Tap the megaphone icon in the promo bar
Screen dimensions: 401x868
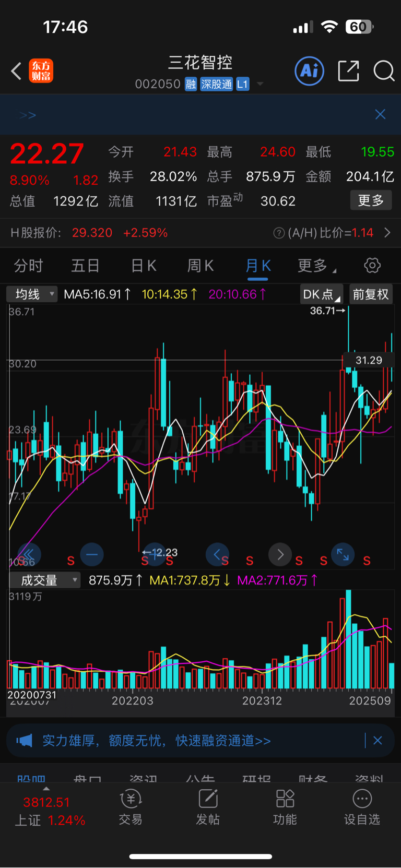(x=24, y=741)
